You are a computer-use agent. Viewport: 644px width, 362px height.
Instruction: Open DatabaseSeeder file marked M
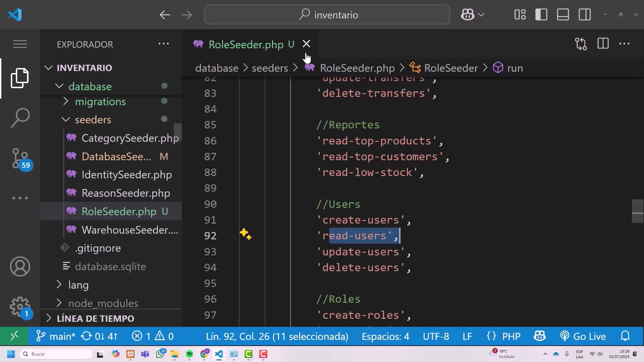[x=116, y=157]
